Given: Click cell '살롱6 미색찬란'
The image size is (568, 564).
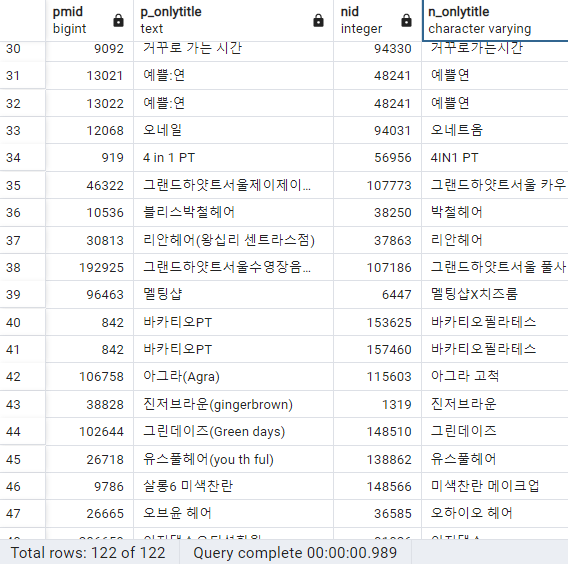Looking at the screenshot, I should (x=233, y=486).
